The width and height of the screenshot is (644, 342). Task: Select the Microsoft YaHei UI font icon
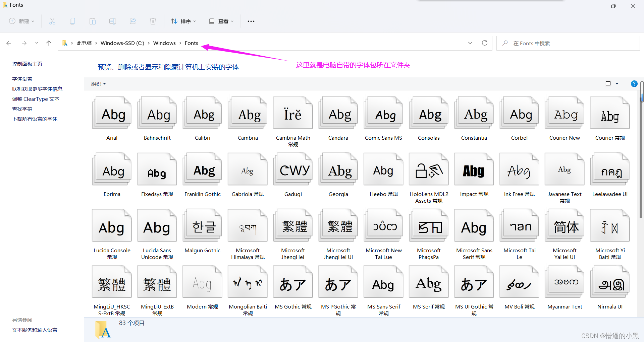565,225
